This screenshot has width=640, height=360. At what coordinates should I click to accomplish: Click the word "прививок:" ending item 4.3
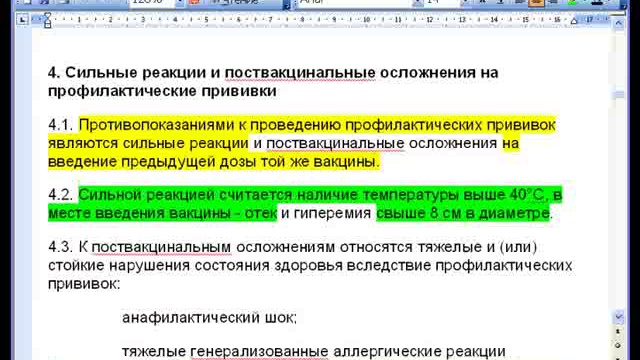click(84, 284)
